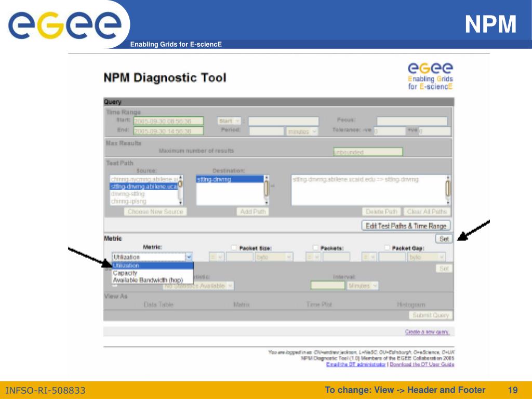The height and width of the screenshot is (399, 532).
Task: Click the Set button in Metric section
Action: 444,239
